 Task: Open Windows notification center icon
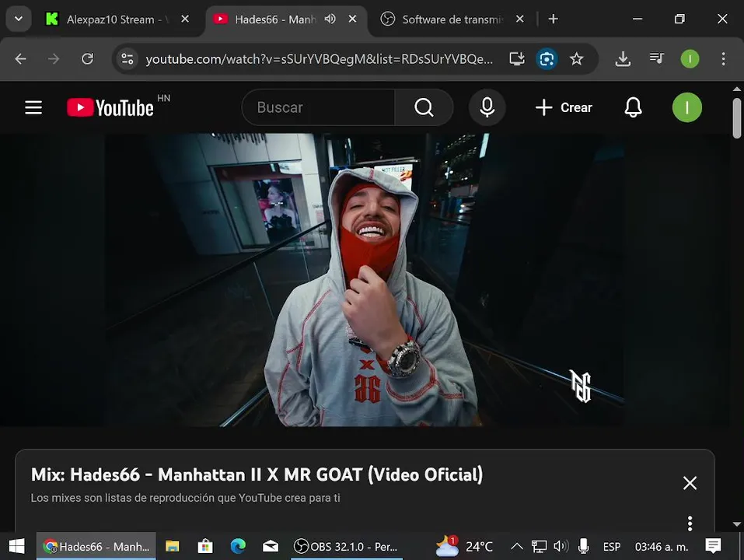713,546
